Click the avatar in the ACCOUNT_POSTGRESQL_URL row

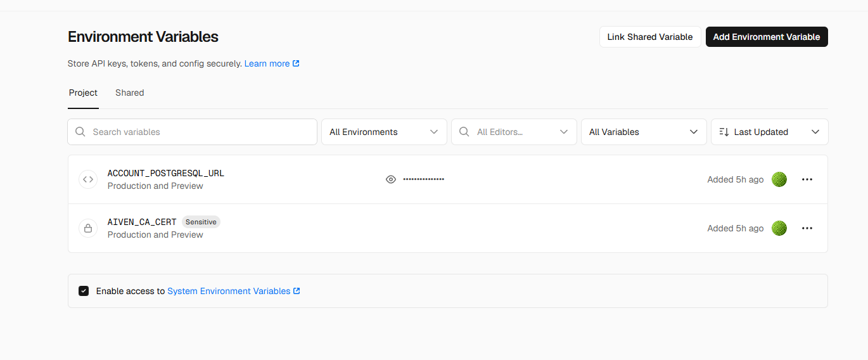coord(779,179)
